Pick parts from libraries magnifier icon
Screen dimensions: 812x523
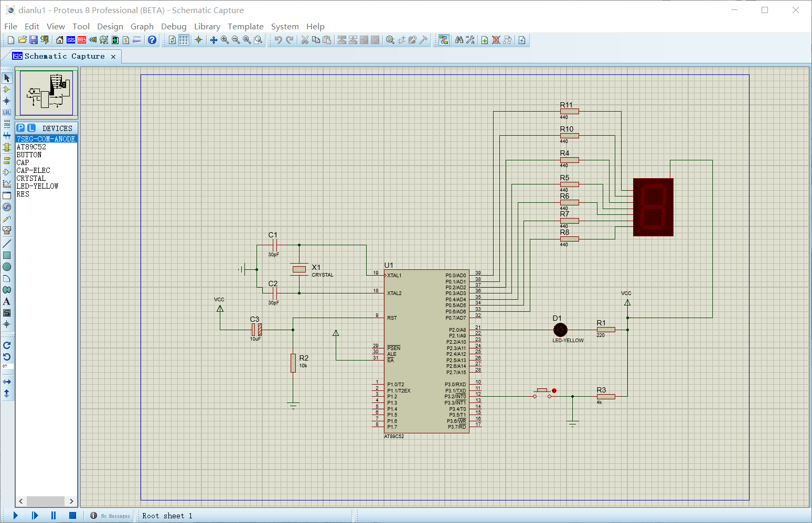(x=390, y=40)
